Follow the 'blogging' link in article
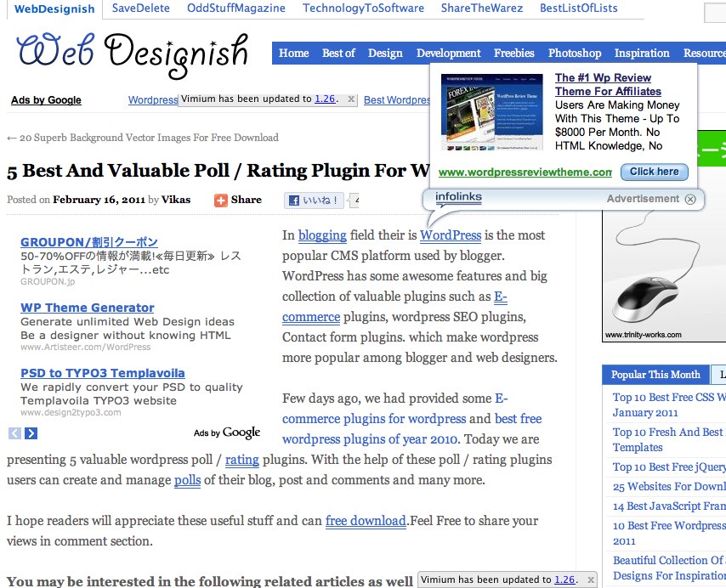Screen dimensions: 726x588 pos(322,235)
